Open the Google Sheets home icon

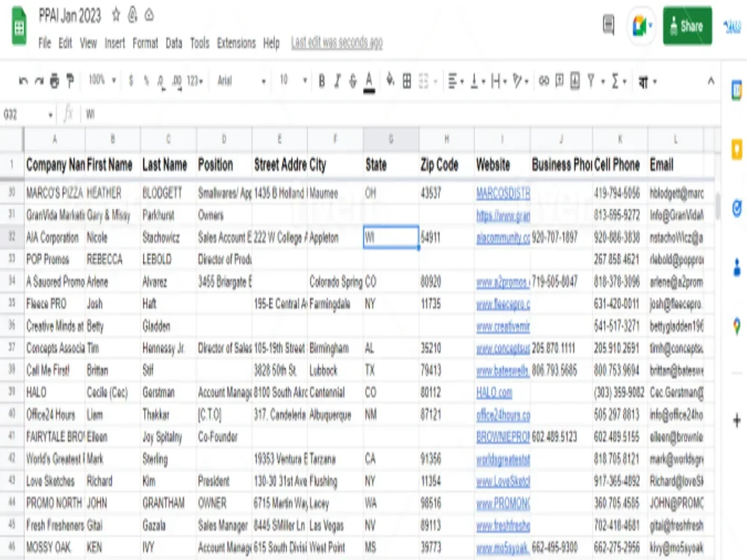coord(19,27)
